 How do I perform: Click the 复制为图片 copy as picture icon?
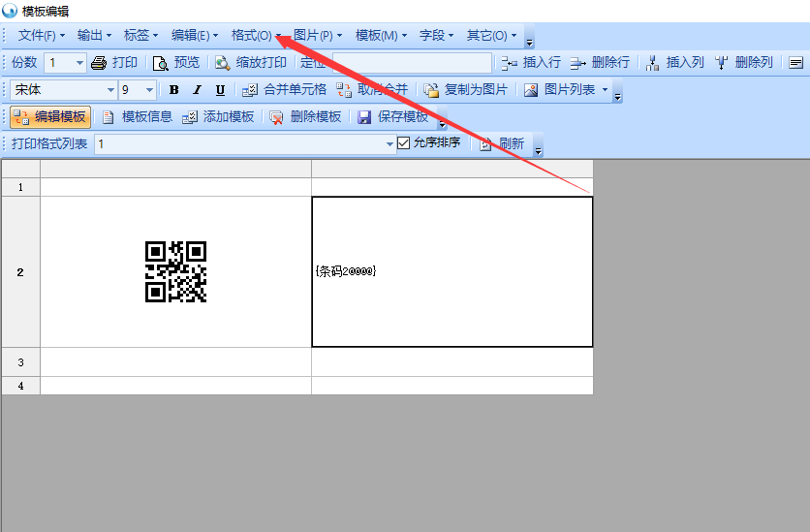pyautogui.click(x=431, y=90)
